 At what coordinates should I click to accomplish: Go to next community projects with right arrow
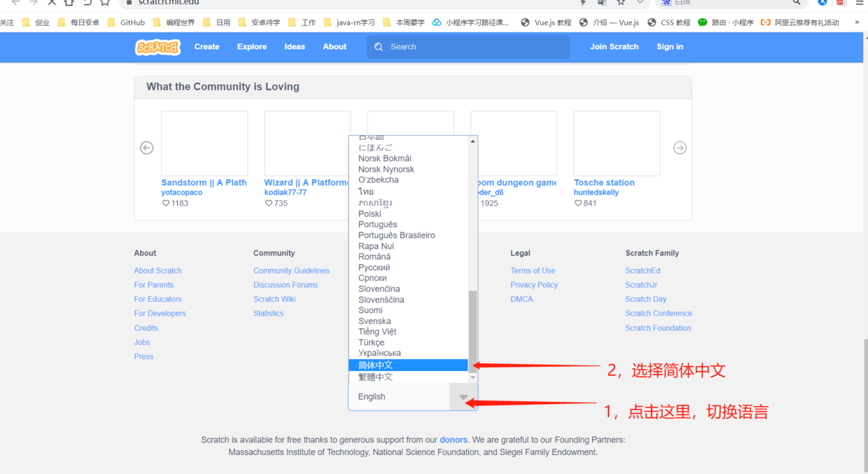[x=680, y=148]
